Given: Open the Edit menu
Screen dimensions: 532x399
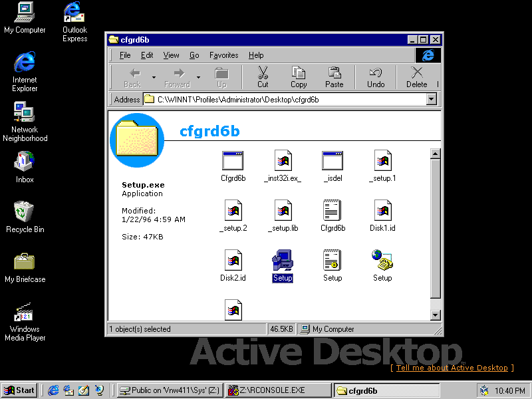Looking at the screenshot, I should [x=147, y=55].
